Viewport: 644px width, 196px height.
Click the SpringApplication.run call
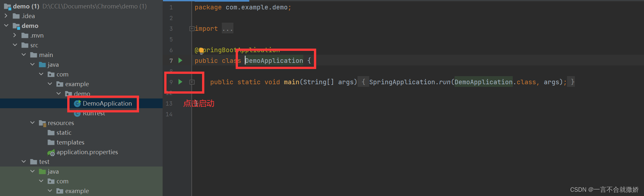(x=410, y=82)
